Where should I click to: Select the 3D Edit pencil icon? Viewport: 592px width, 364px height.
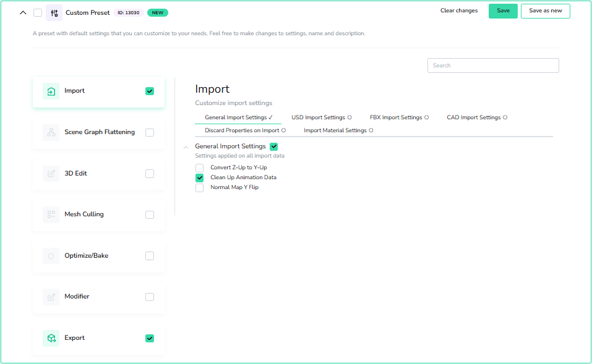tap(51, 173)
